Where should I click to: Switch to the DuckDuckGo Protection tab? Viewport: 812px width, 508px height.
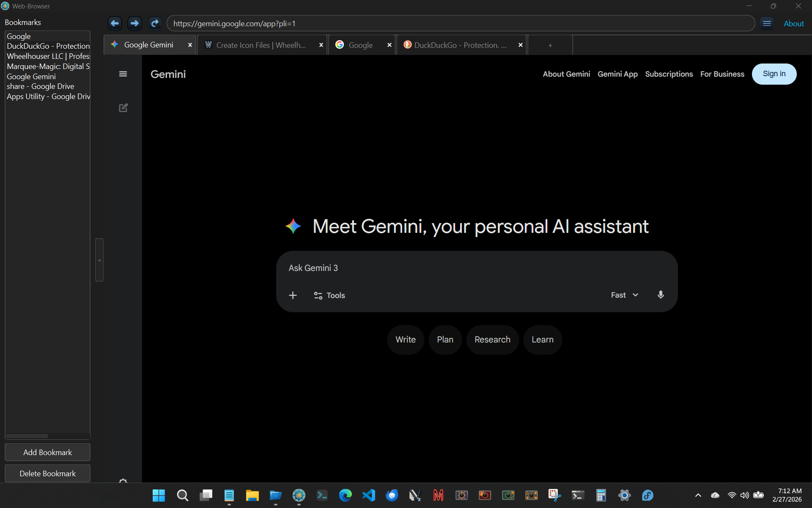(460, 45)
